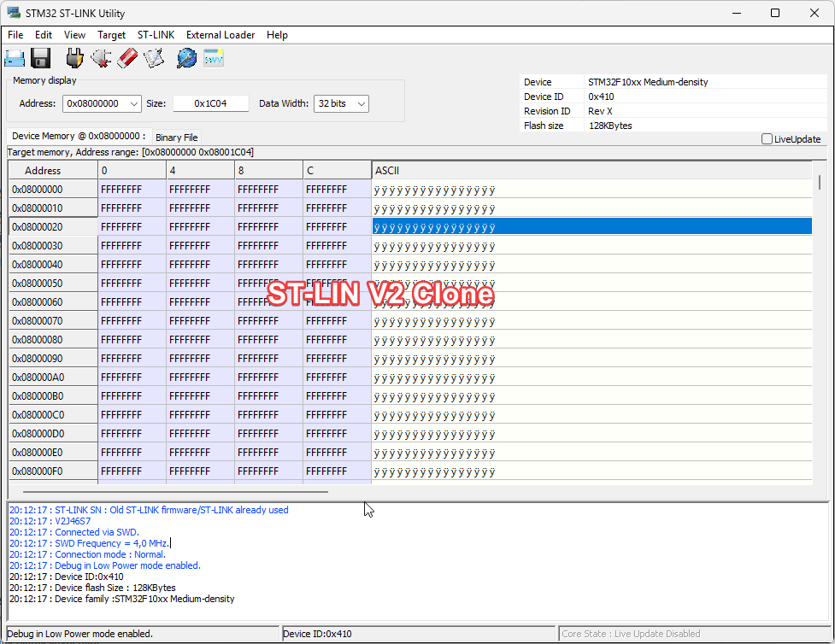
Task: Connect to target with the plug icon
Action: tap(74, 58)
